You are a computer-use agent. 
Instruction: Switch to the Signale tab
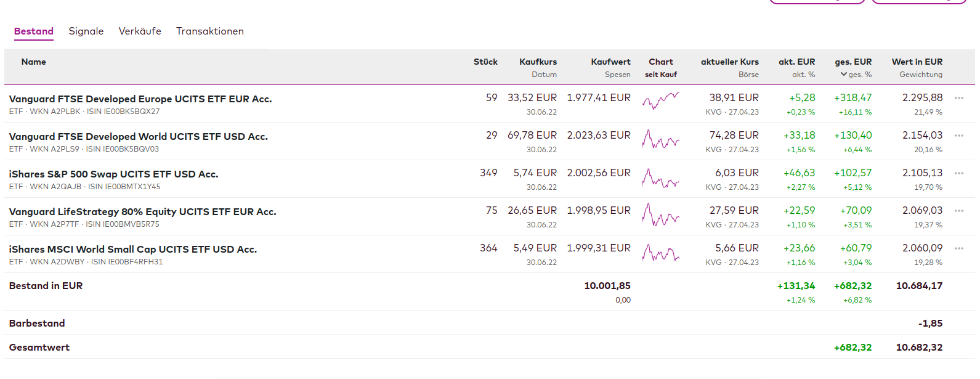click(86, 31)
